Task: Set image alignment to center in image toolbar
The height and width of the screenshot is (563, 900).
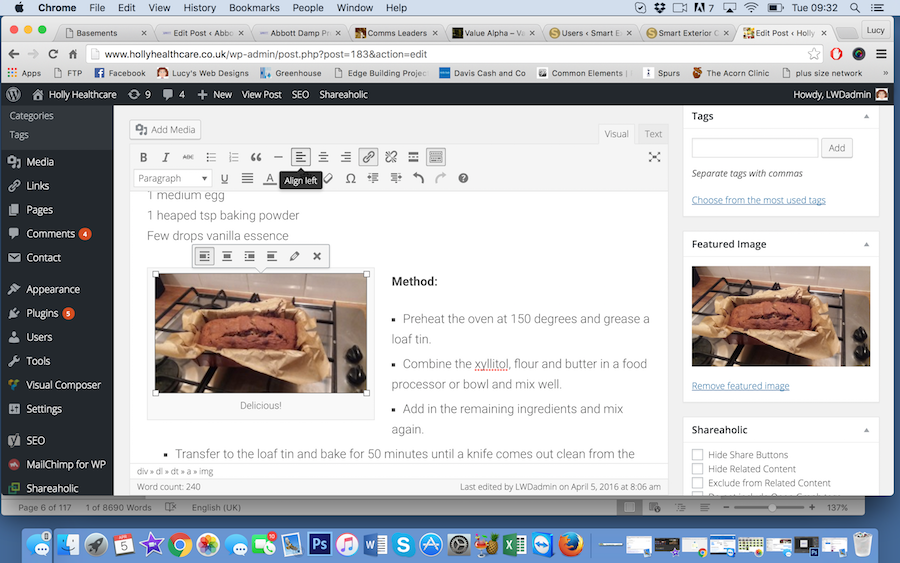Action: (x=227, y=256)
